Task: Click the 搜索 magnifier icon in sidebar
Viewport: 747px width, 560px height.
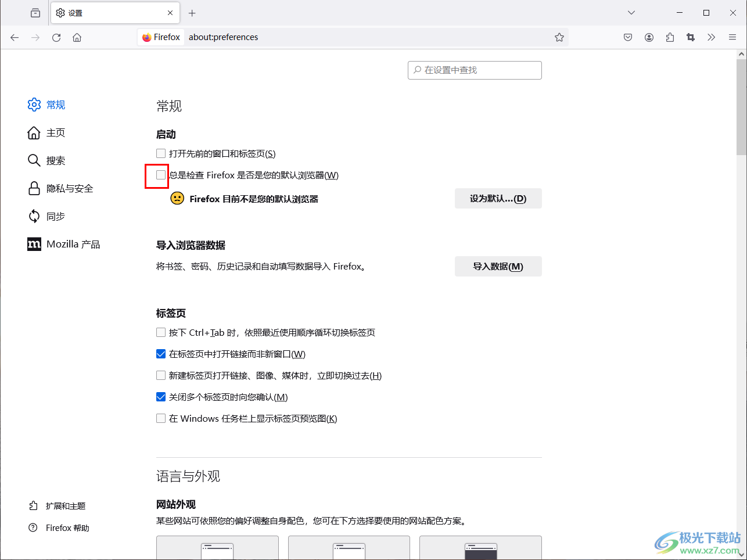Action: click(x=34, y=160)
